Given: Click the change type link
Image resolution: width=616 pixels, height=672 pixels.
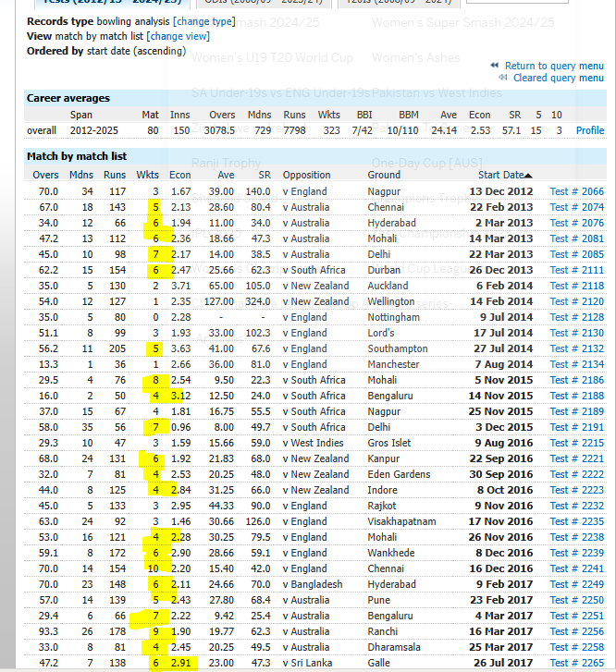Looking at the screenshot, I should click(204, 21).
